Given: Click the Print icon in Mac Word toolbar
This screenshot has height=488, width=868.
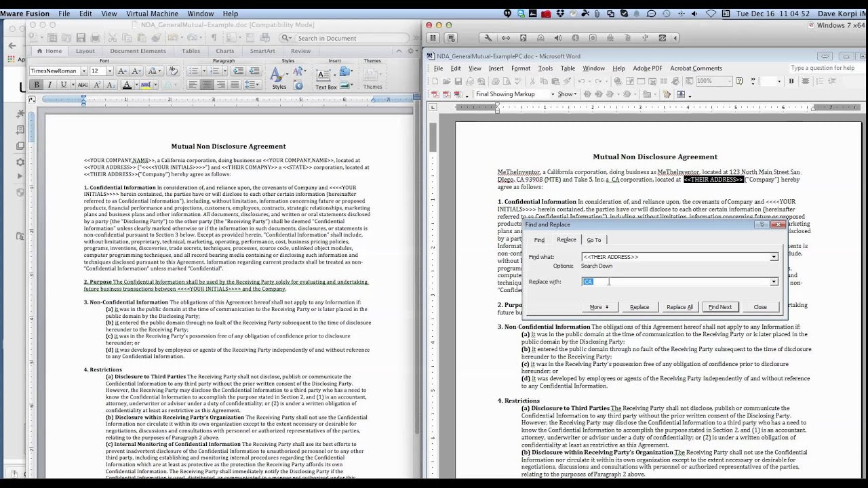Looking at the screenshot, I should click(96, 38).
